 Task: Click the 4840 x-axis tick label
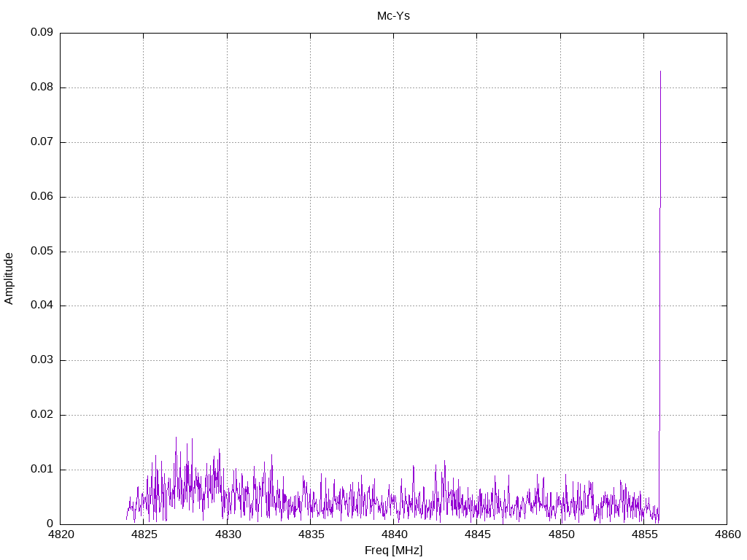[x=394, y=534]
